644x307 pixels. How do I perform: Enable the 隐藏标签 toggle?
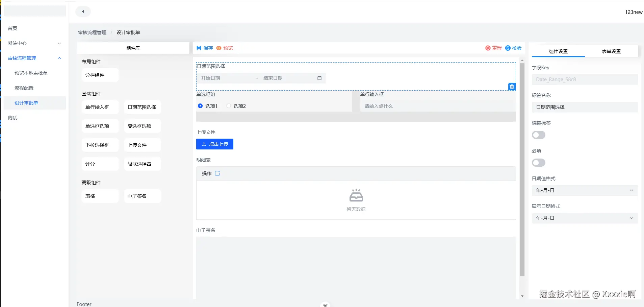pyautogui.click(x=538, y=135)
